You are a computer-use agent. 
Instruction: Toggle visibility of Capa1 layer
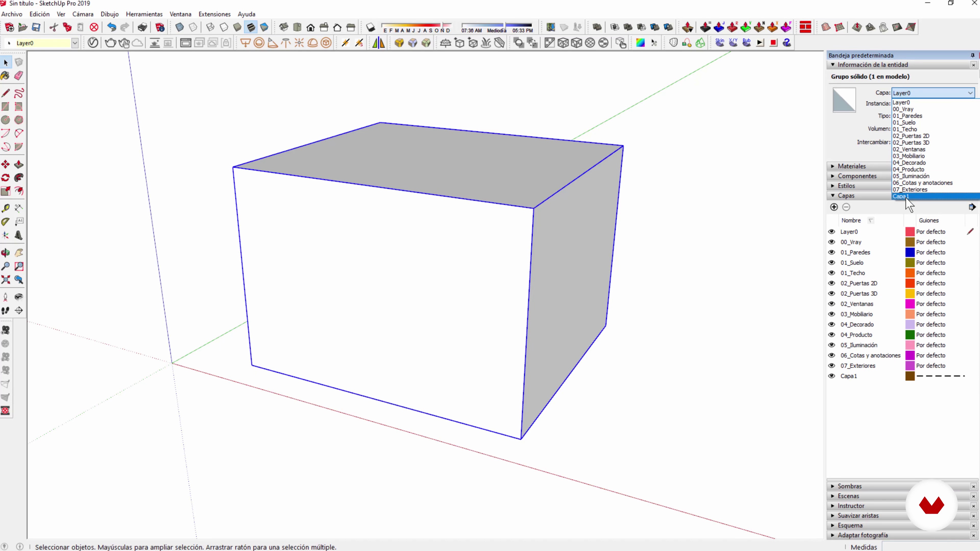point(832,376)
